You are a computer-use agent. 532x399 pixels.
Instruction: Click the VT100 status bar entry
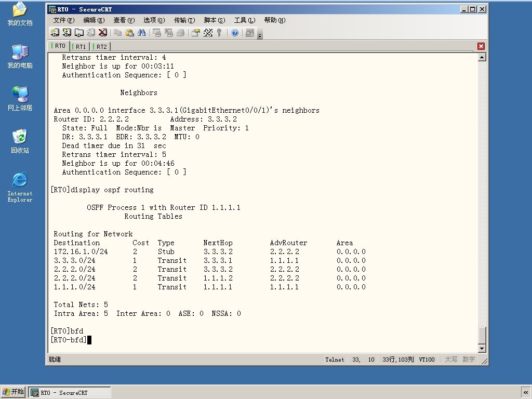[427, 360]
